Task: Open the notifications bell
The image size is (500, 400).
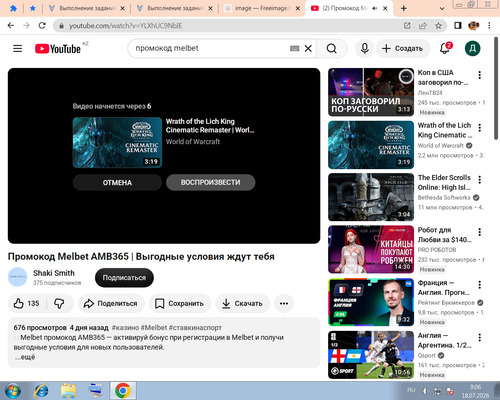Action: [445, 49]
